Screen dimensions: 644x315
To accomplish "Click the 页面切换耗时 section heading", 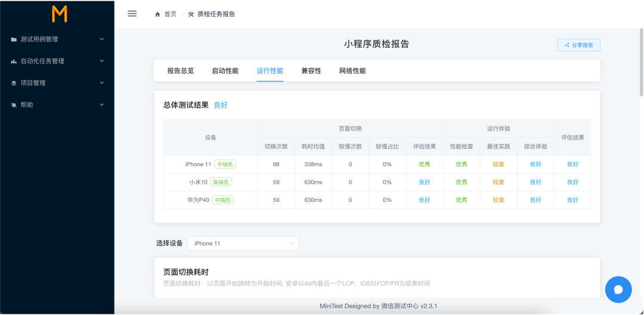I will [x=186, y=272].
